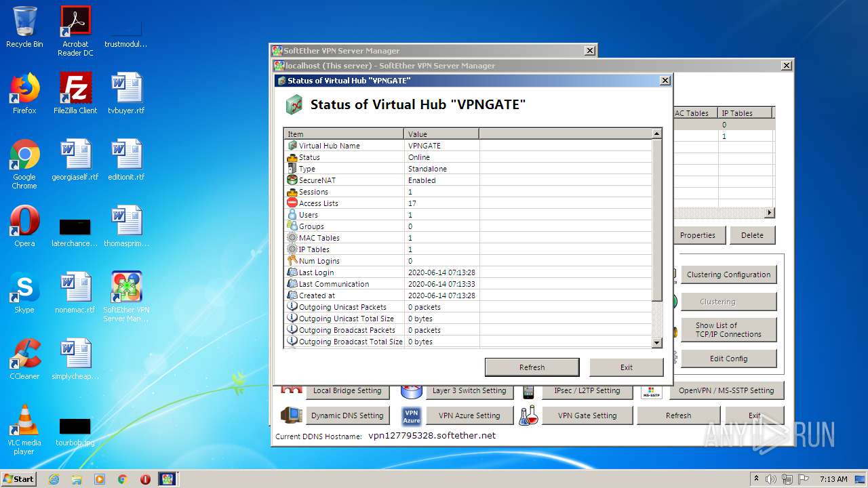The height and width of the screenshot is (488, 868).
Task: Click Refresh in the server manager window
Action: pos(678,415)
